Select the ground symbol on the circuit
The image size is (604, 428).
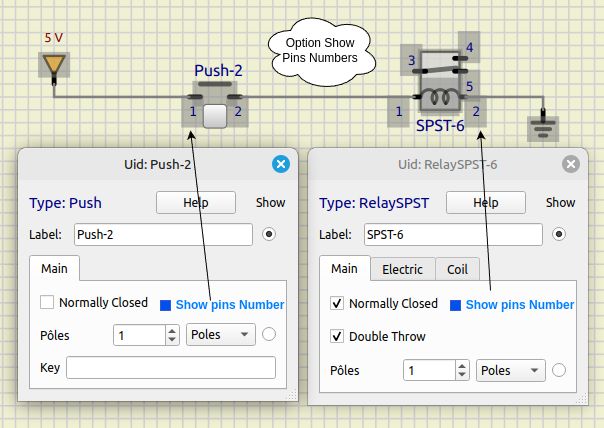(543, 128)
